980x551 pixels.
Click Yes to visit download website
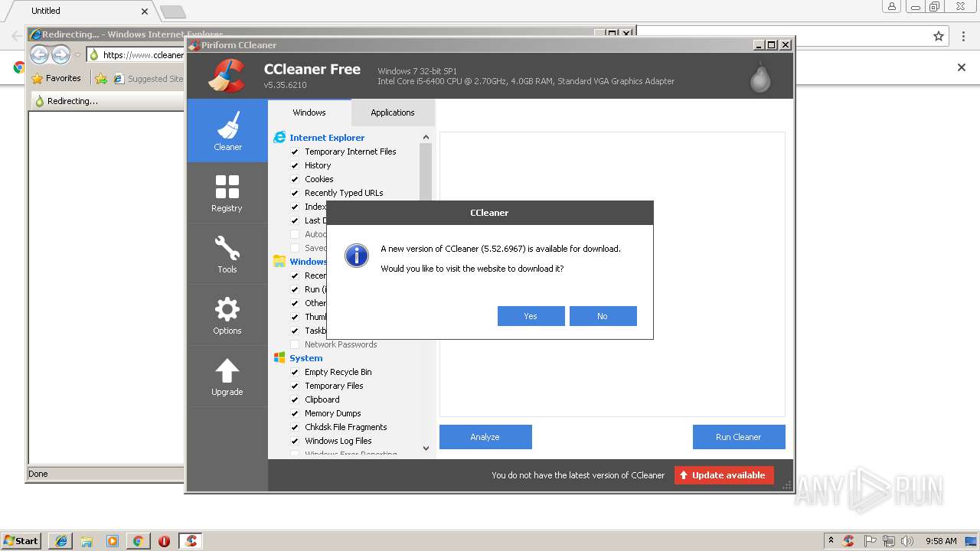(x=531, y=316)
